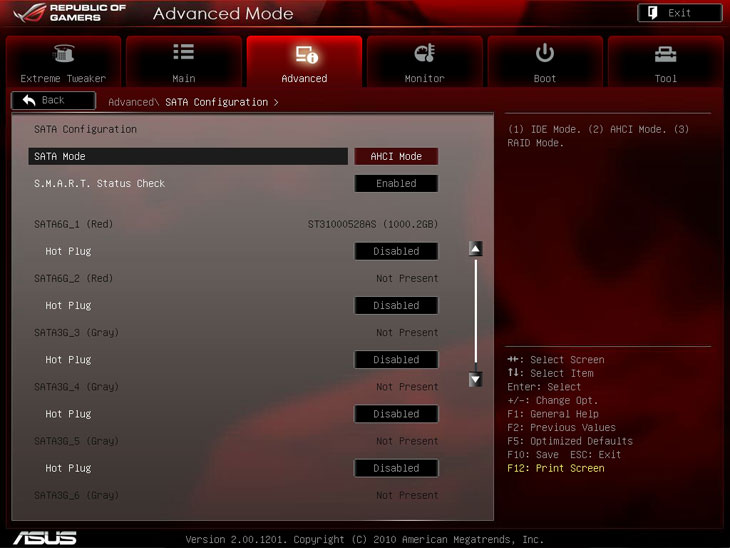Image resolution: width=730 pixels, height=548 pixels.
Task: Open the Extreme Tweaker tab icon
Action: (63, 54)
